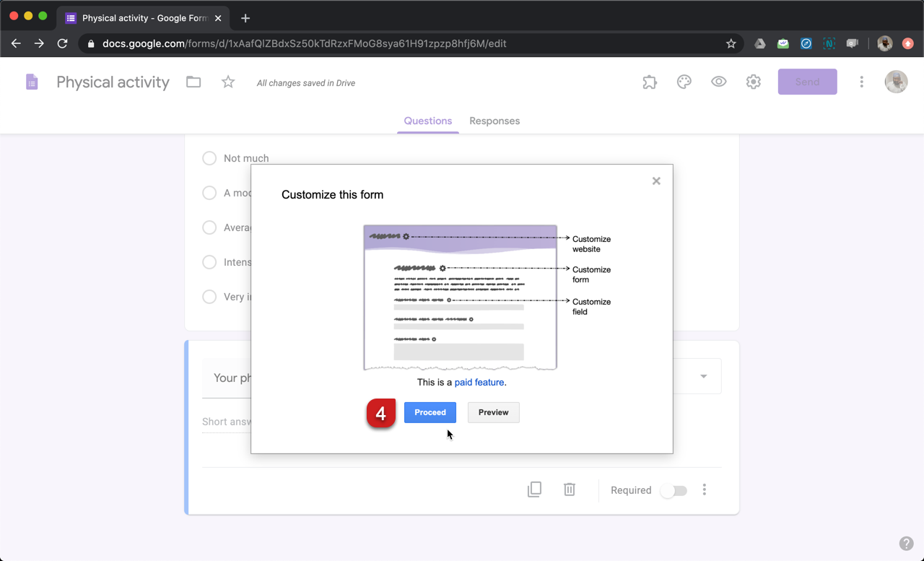Viewport: 924px width, 561px height.
Task: Open the Add-ons puzzle icon
Action: pos(649,82)
